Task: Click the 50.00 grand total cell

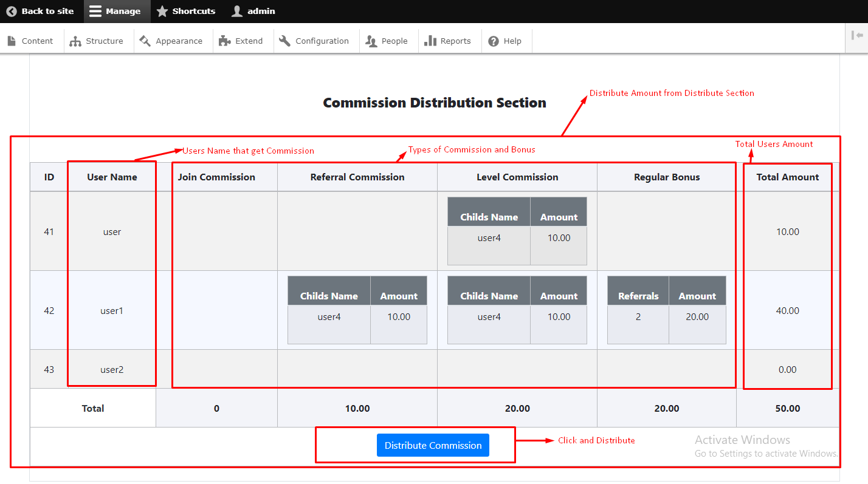Action: pyautogui.click(x=787, y=408)
